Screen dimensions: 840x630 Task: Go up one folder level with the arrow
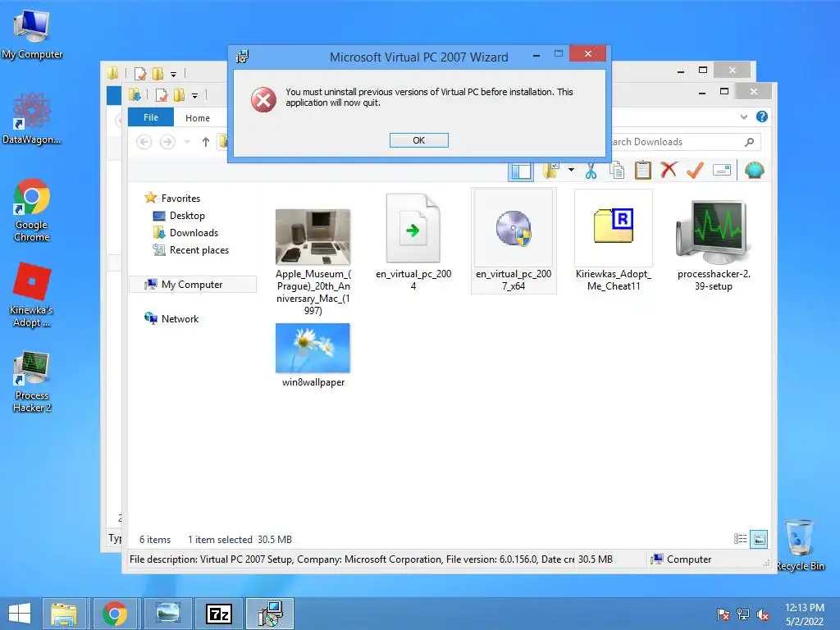tap(206, 142)
